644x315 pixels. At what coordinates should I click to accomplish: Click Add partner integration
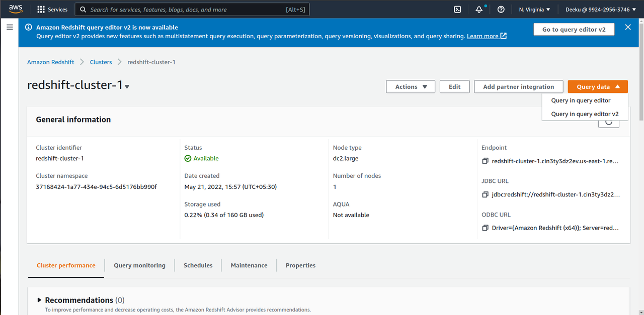pos(519,86)
